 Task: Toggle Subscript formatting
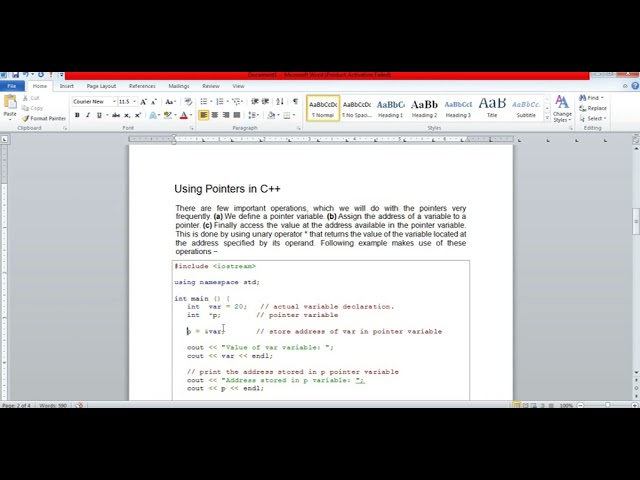point(127,116)
